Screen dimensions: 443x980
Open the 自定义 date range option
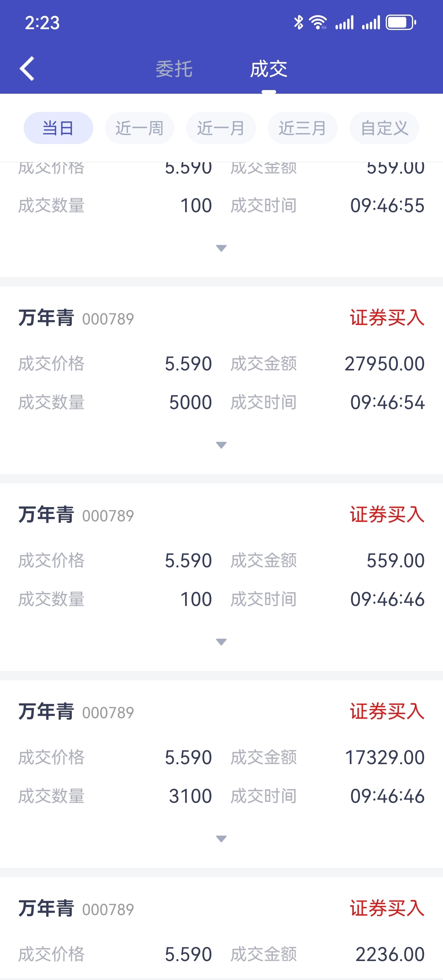384,128
